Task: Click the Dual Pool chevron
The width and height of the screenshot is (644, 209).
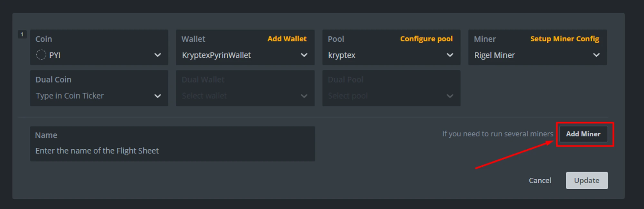Action: [x=450, y=96]
